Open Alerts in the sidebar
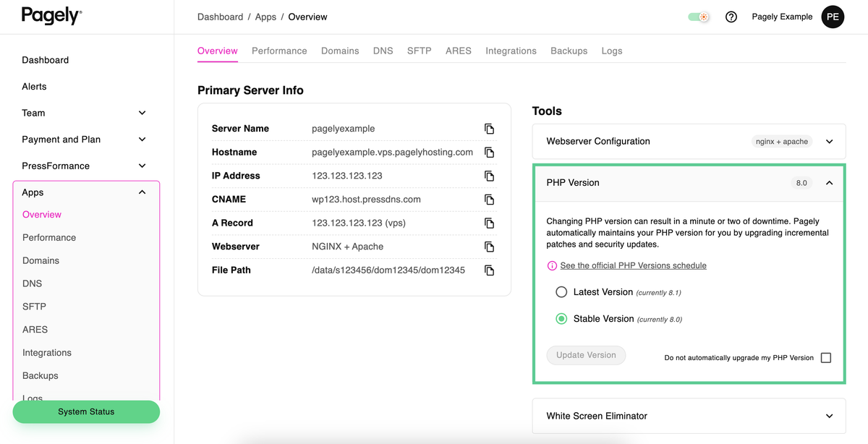 (34, 87)
